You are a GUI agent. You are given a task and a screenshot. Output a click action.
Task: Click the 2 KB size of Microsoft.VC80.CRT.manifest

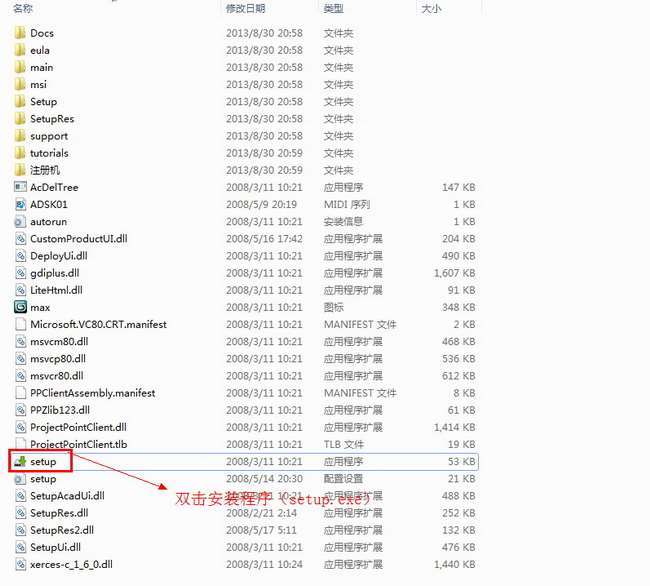[x=464, y=324]
